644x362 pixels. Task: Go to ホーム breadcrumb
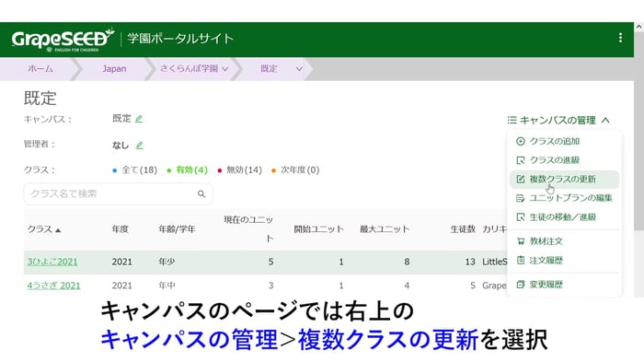coord(40,69)
